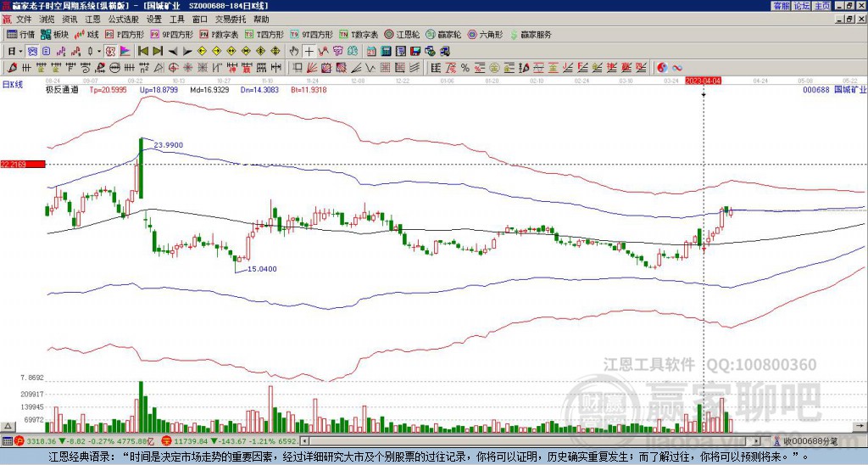The height and width of the screenshot is (465, 868).
Task: Click the colorful flag chart icon
Action: pos(125,52)
